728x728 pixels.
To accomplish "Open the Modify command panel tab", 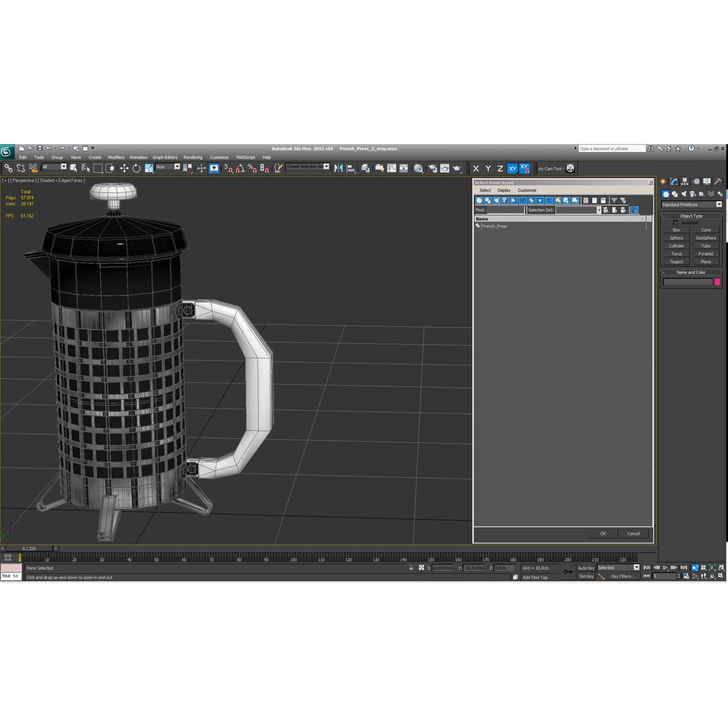I will [673, 181].
